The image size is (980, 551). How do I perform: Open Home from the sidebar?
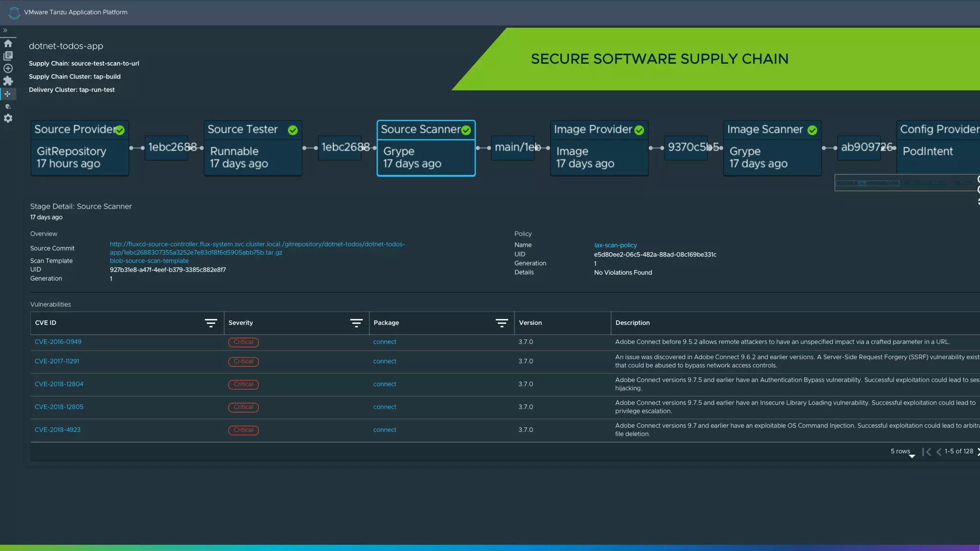(x=8, y=44)
